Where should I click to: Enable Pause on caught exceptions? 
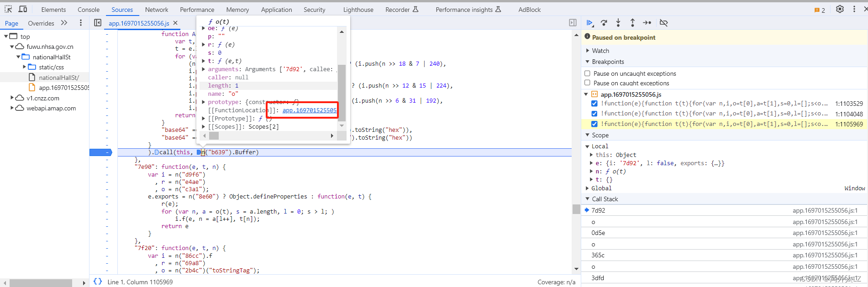587,83
